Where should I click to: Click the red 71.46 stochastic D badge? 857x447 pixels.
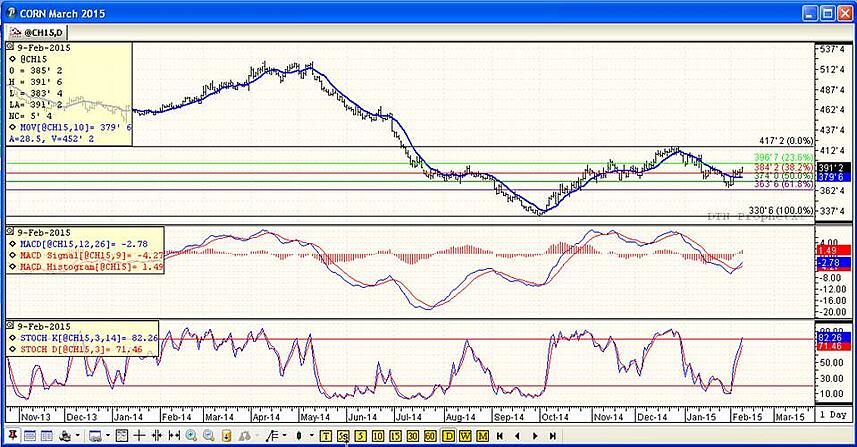833,346
